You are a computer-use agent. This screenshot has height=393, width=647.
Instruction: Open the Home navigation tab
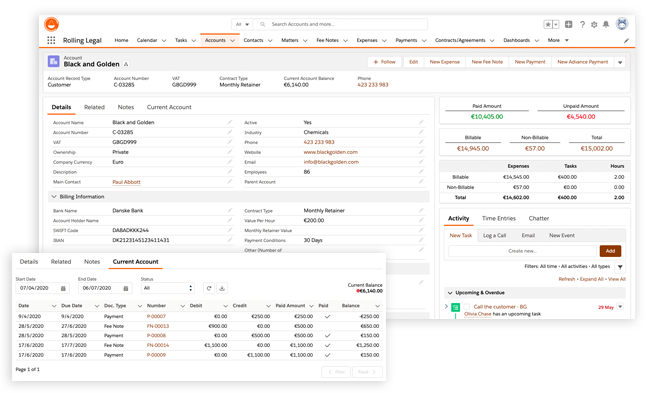coord(121,40)
